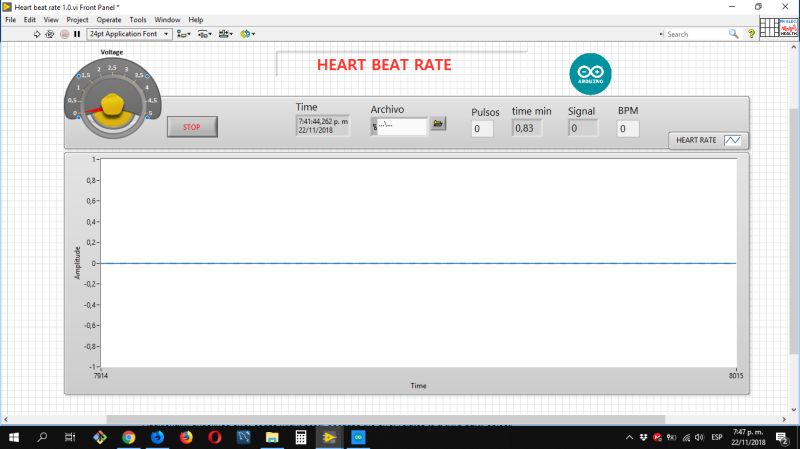Click the ESP language indicator
This screenshot has width=800, height=449.
click(x=717, y=437)
